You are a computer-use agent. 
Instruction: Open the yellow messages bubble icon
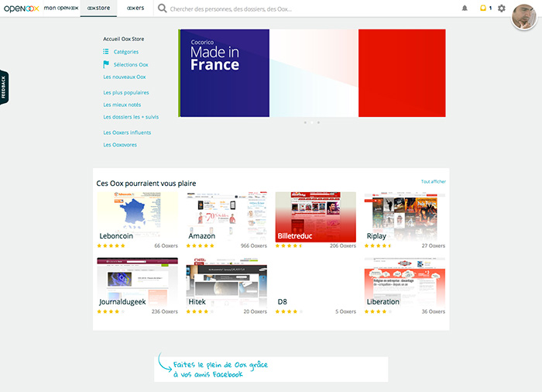[x=483, y=8]
